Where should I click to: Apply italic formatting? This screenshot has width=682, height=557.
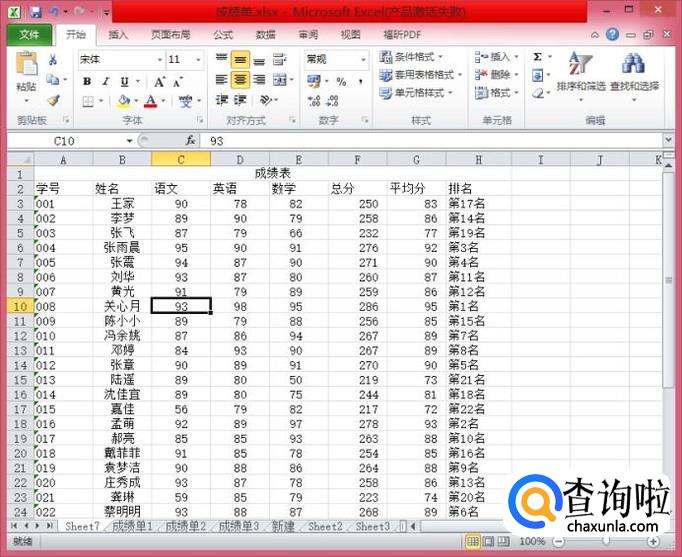pos(106,81)
